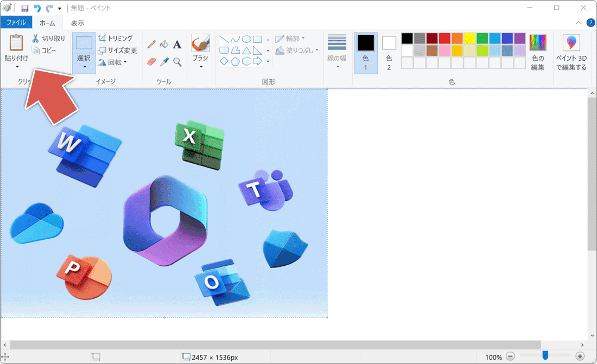The width and height of the screenshot is (597, 364).
Task: Open the 回転 rotate dropdown
Action: tap(112, 62)
